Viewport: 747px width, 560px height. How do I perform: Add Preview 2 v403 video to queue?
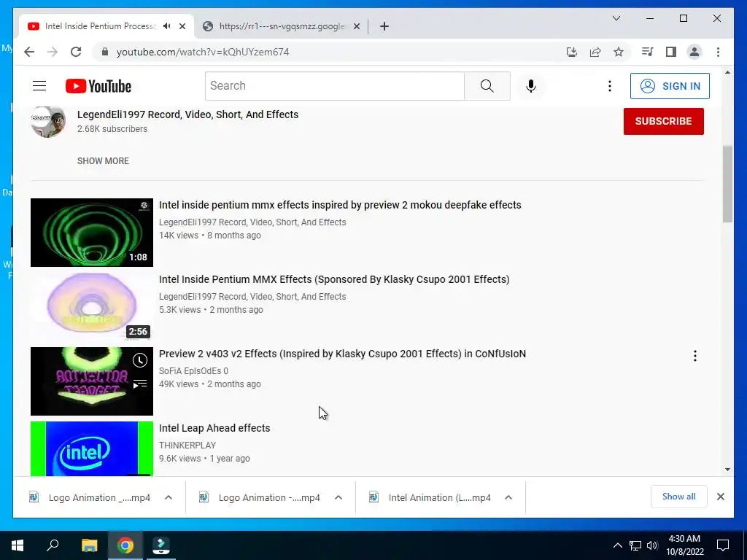139,384
